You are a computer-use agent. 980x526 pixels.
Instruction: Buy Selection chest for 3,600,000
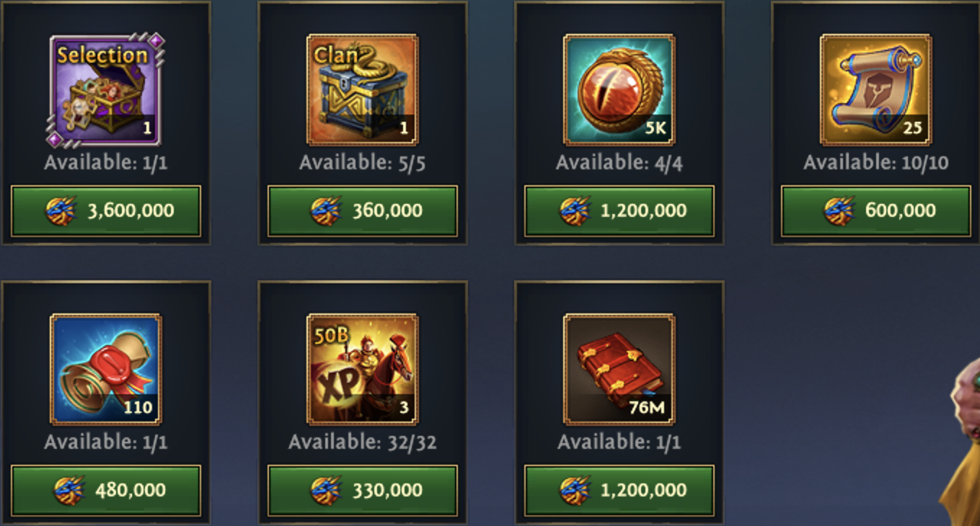click(106, 211)
